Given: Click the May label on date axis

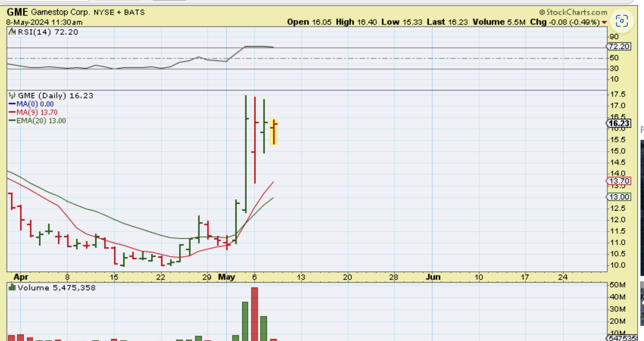Looking at the screenshot, I should point(227,277).
